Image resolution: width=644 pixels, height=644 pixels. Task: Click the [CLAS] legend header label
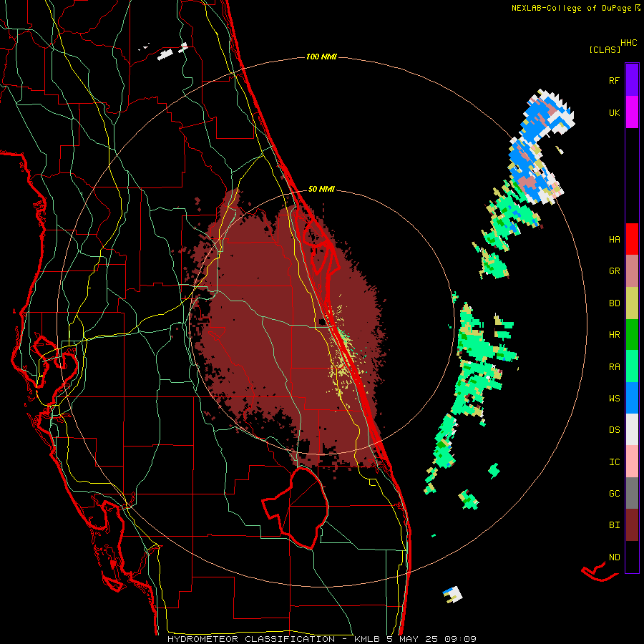[x=605, y=49]
